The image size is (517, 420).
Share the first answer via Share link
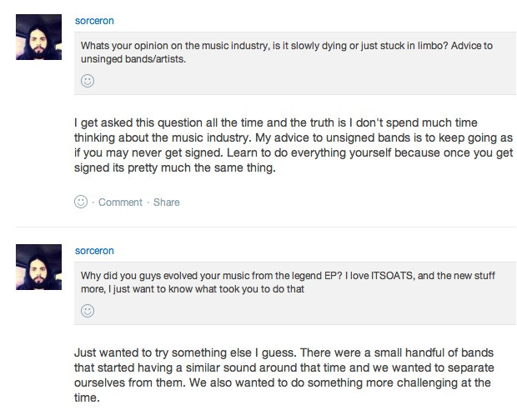[x=167, y=202]
